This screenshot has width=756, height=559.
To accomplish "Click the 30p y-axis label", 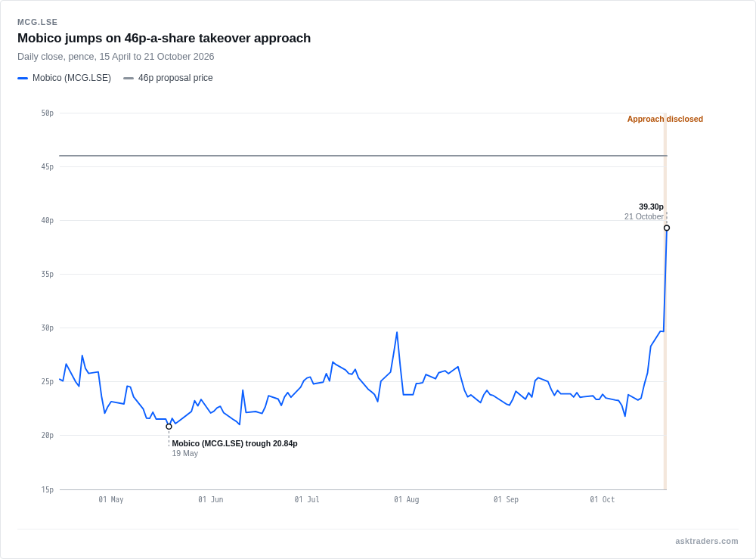I will pyautogui.click(x=47, y=328).
